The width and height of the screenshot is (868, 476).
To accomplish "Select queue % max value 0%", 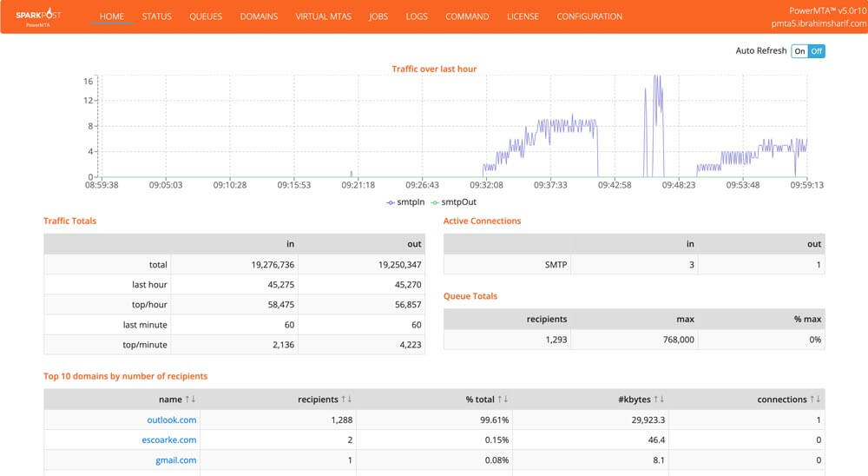I will coord(815,340).
